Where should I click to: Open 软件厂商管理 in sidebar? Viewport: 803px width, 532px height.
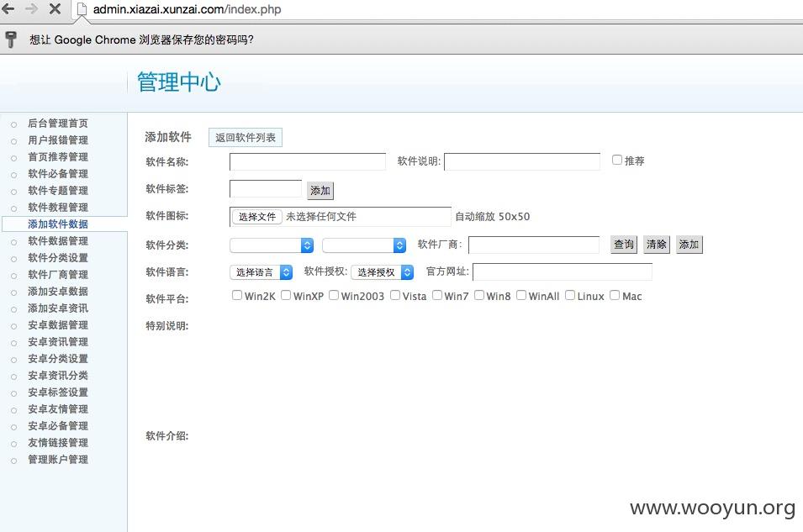pos(58,275)
